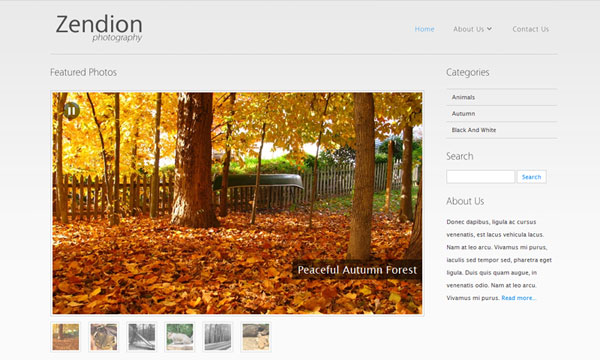This screenshot has width=600, height=360.
Task: Open the Animals category
Action: 501,97
